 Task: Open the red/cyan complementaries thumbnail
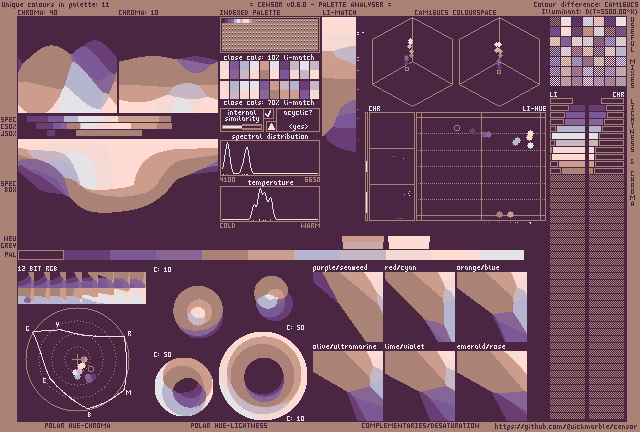420,307
